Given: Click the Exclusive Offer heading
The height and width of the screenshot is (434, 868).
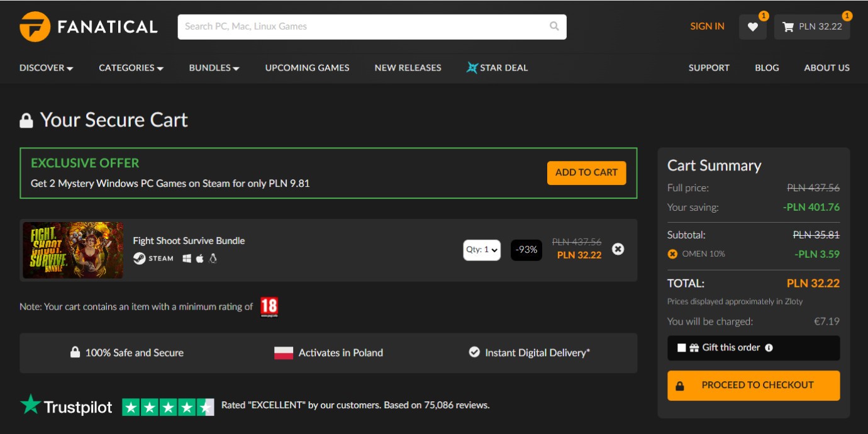Looking at the screenshot, I should 85,163.
